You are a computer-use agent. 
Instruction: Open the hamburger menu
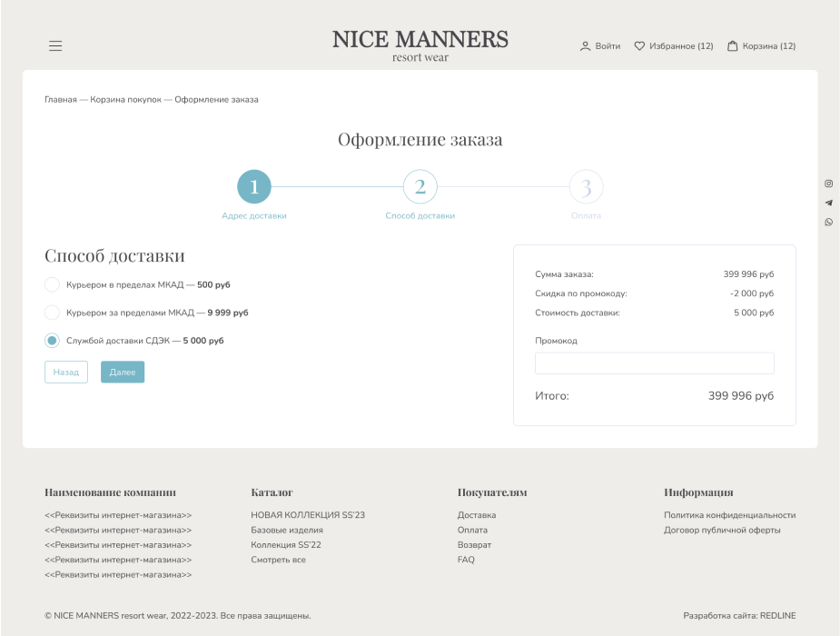[x=55, y=46]
